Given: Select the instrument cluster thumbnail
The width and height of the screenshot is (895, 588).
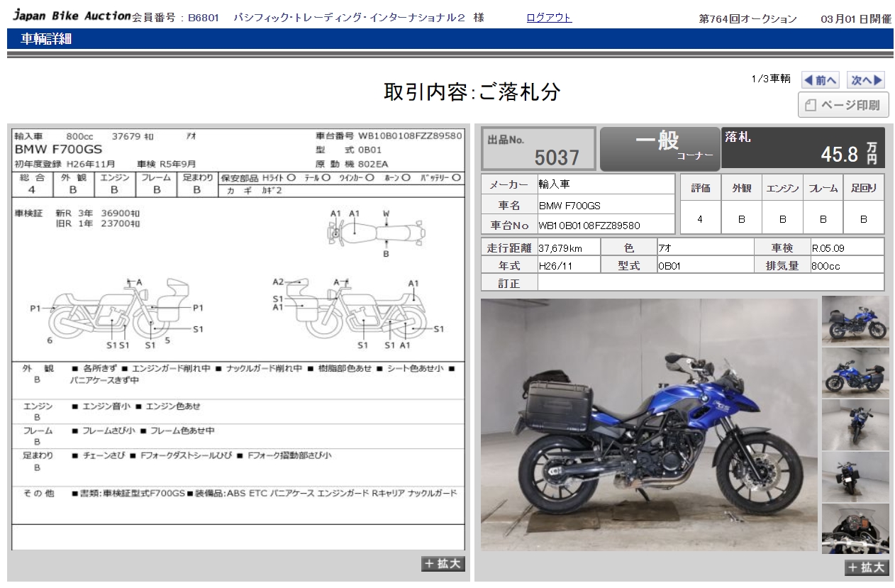Looking at the screenshot, I should click(855, 528).
